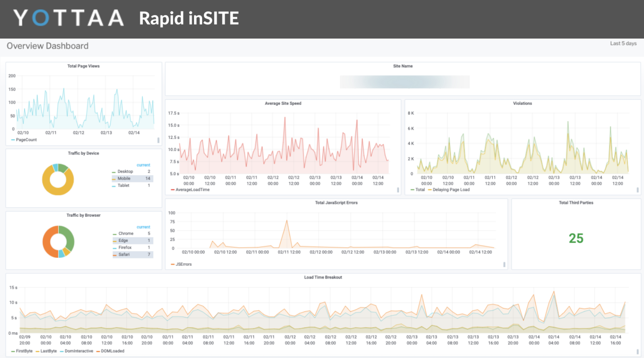Image resolution: width=644 pixels, height=358 pixels.
Task: Click the JSErrors legend color marker
Action: [x=172, y=264]
